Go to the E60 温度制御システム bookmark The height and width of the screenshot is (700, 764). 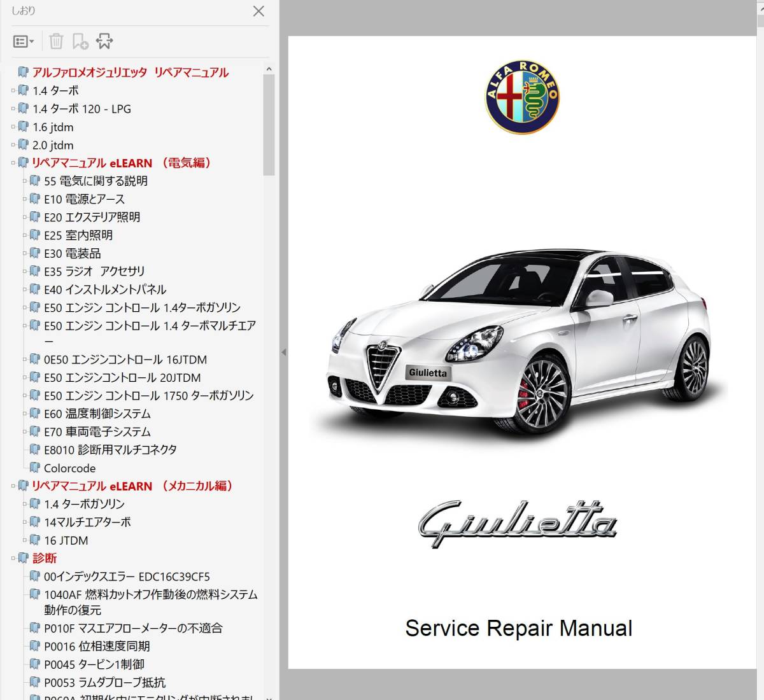[x=97, y=414]
